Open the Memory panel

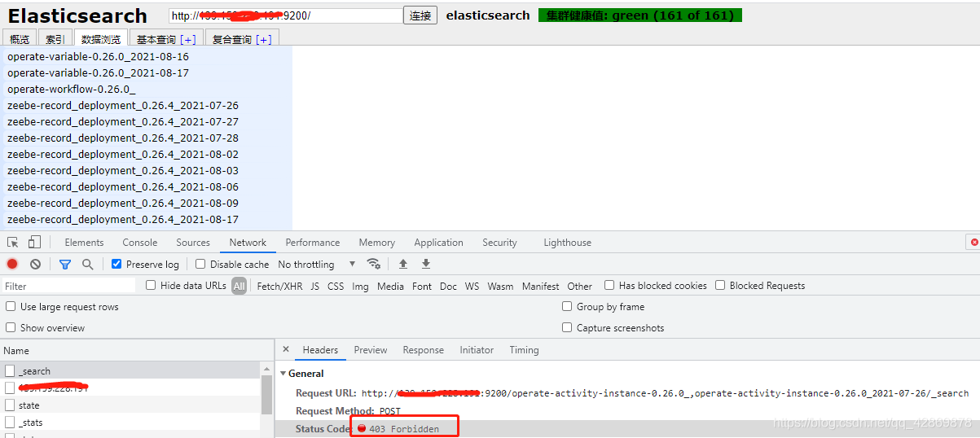tap(376, 243)
